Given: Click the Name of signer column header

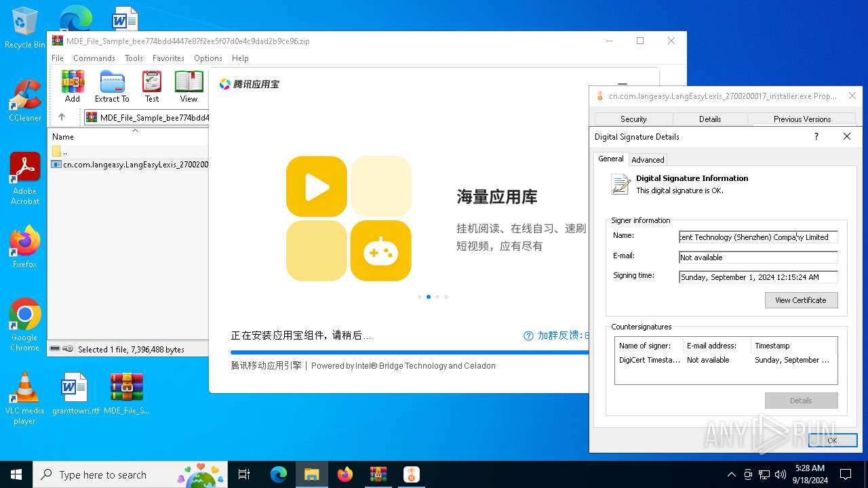Looking at the screenshot, I should pos(649,346).
